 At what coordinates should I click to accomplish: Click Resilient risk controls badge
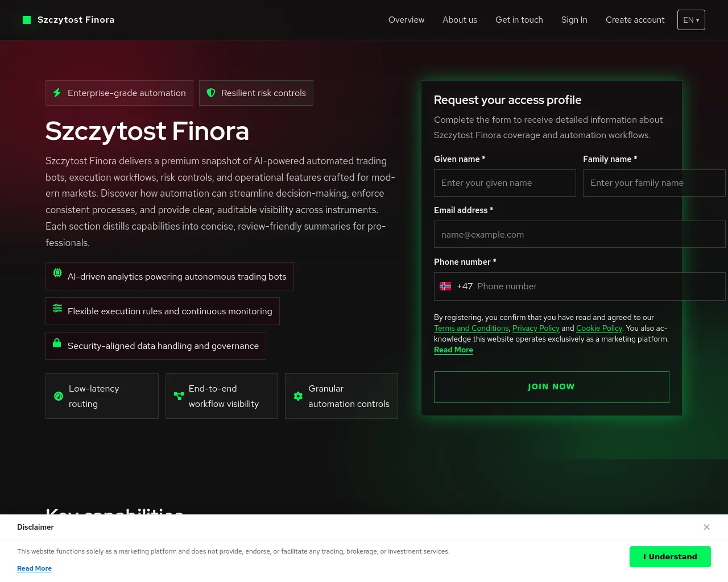(256, 93)
